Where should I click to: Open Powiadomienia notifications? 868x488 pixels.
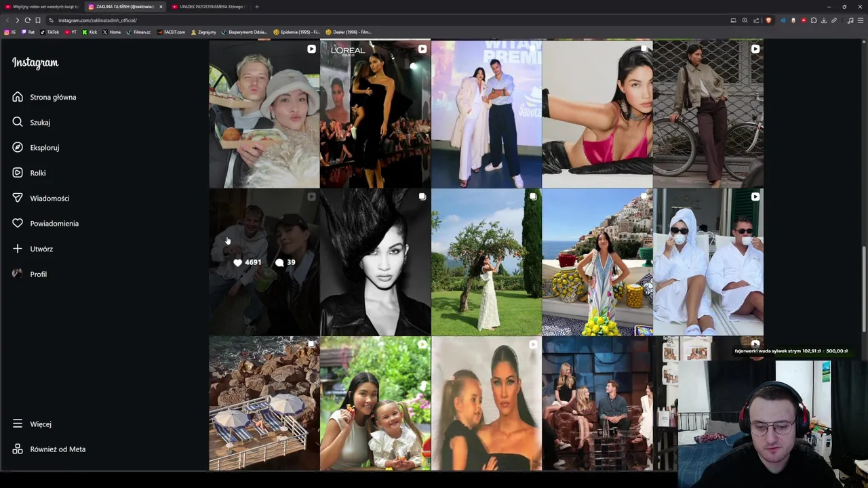45,223
